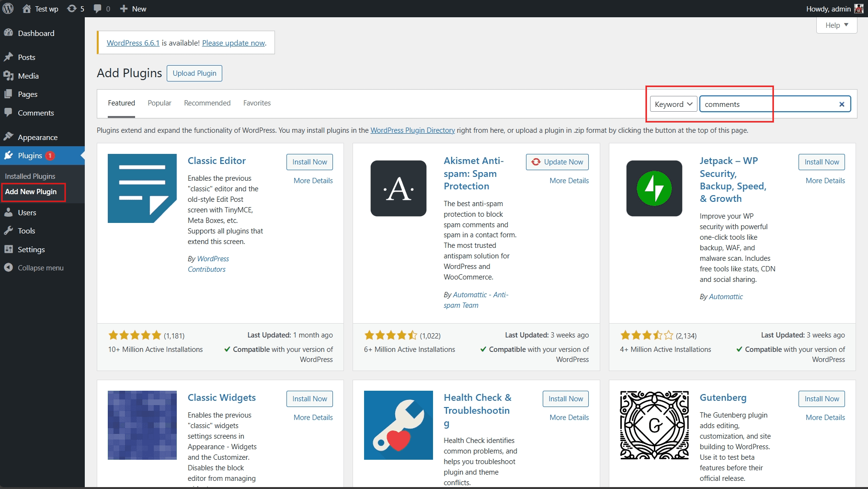Switch to the Popular plugins tab

pos(159,103)
